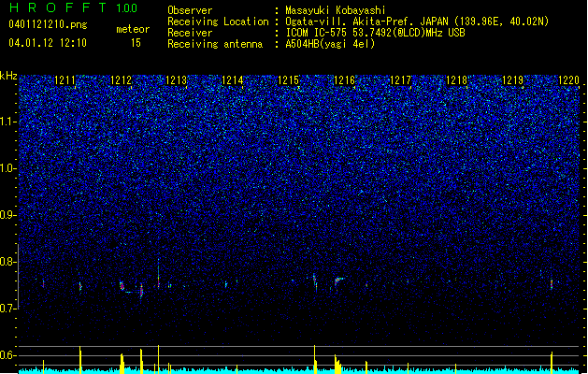Click the 1219 time marker
Screen dimensions: 588x374
512,79
